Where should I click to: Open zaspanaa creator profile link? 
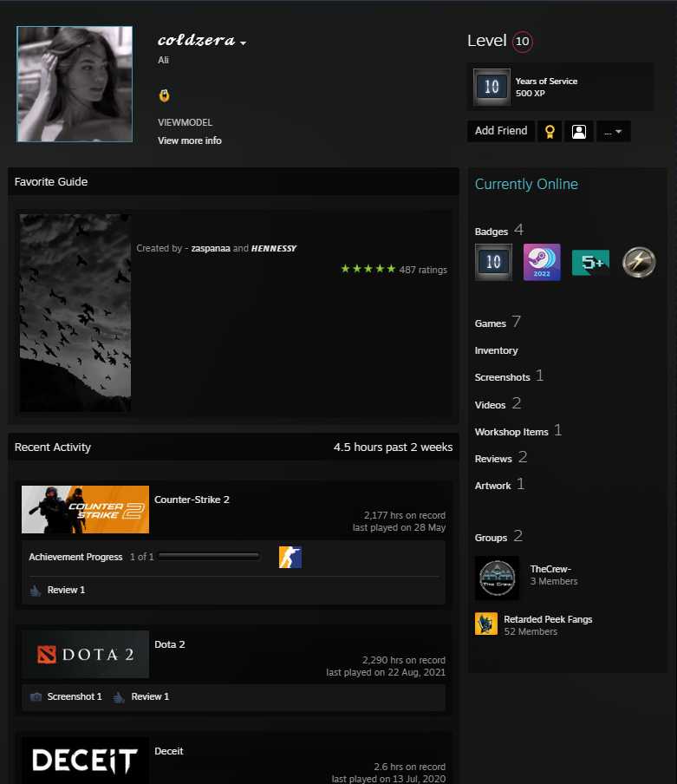click(x=211, y=248)
